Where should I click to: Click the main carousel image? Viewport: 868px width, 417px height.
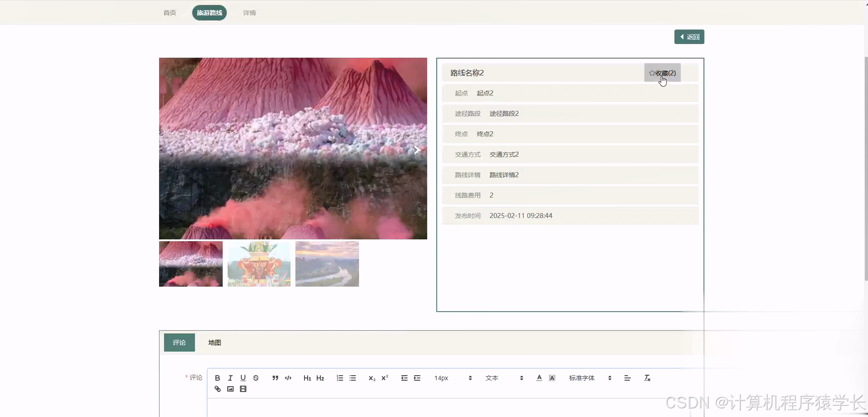click(293, 149)
